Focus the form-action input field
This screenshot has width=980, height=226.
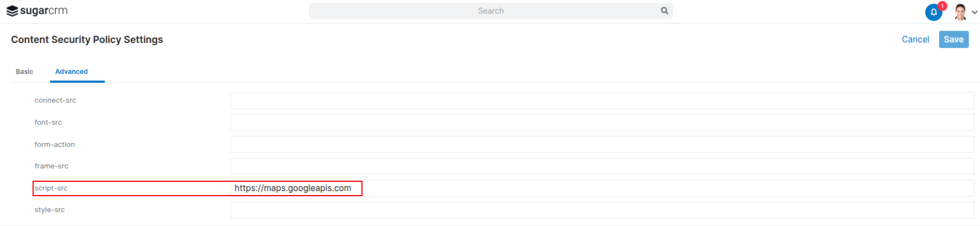[602, 145]
